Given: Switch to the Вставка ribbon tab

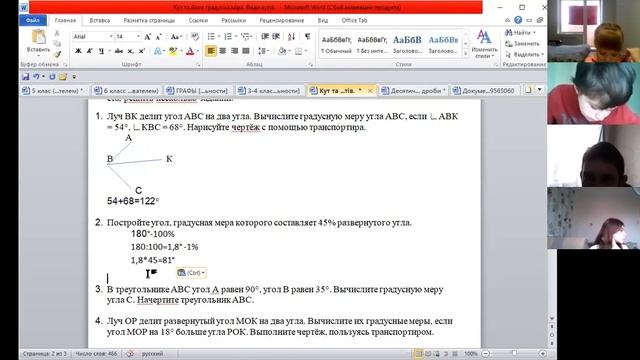Looking at the screenshot, I should coord(100,20).
